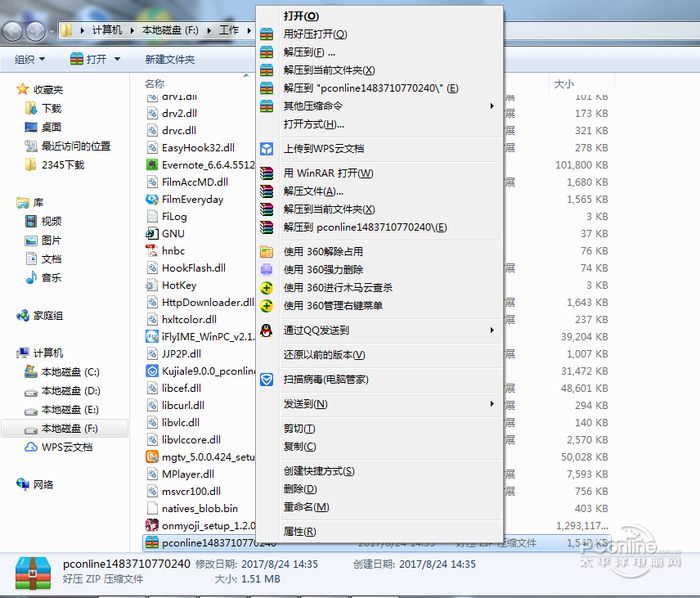Click the Evernote installer file icon

click(x=152, y=165)
